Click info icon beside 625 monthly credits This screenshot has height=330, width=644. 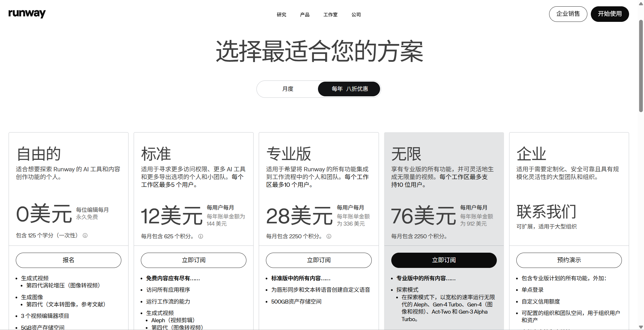pos(201,236)
